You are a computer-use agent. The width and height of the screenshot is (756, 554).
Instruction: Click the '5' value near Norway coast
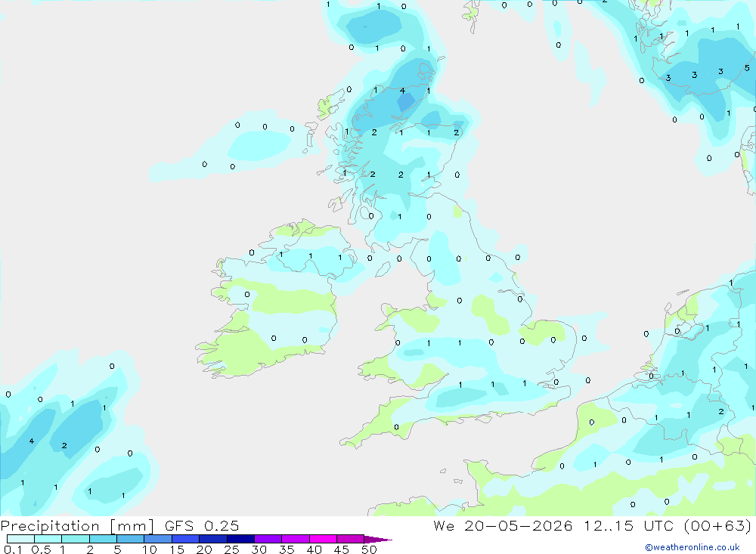click(747, 68)
